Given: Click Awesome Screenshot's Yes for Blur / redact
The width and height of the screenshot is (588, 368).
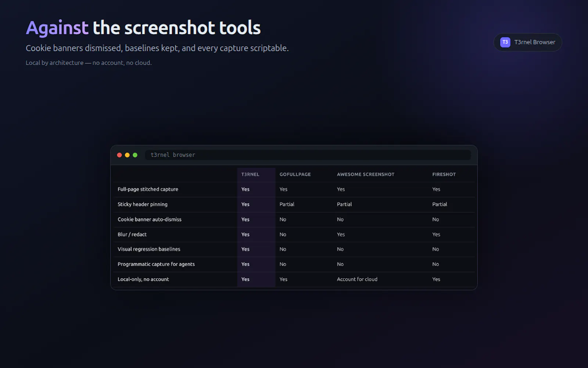Looking at the screenshot, I should (341, 234).
